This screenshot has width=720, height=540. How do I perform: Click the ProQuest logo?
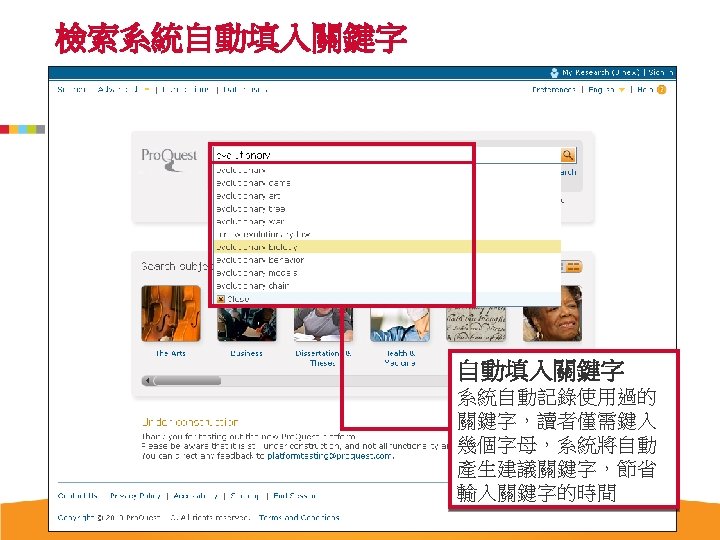[x=169, y=158]
